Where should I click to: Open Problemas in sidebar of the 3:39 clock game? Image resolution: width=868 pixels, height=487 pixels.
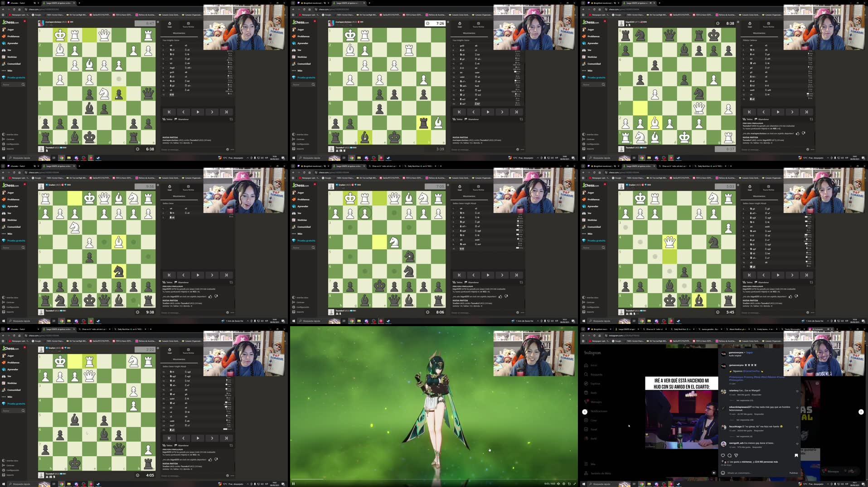300,36
